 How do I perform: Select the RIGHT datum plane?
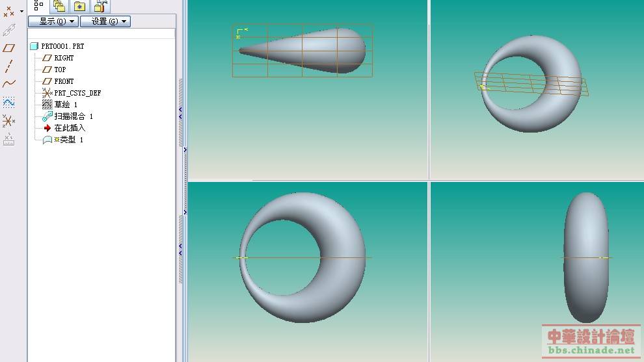pyautogui.click(x=58, y=58)
